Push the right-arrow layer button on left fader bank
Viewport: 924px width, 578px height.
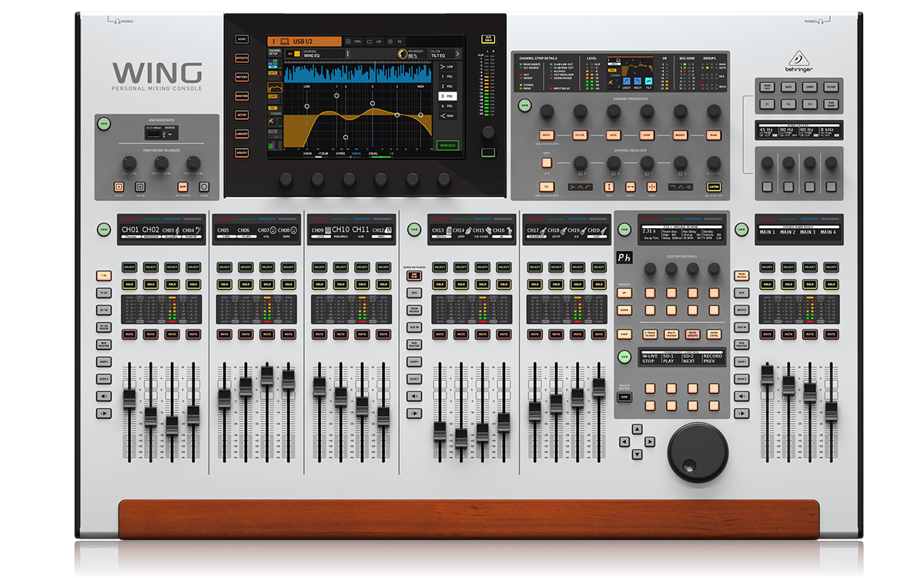click(104, 413)
